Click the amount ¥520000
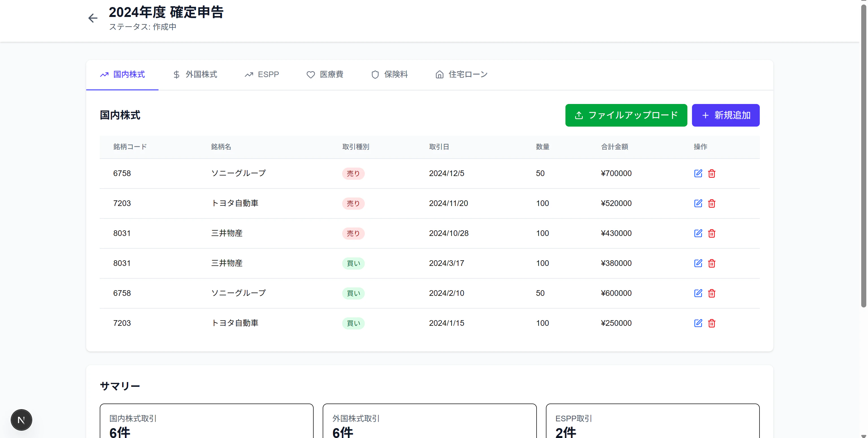Viewport: 868px width, 438px height. tap(616, 203)
